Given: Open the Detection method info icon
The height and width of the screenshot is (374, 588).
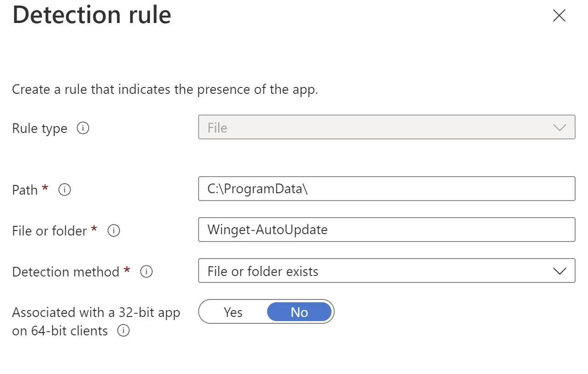Looking at the screenshot, I should coord(146,271).
